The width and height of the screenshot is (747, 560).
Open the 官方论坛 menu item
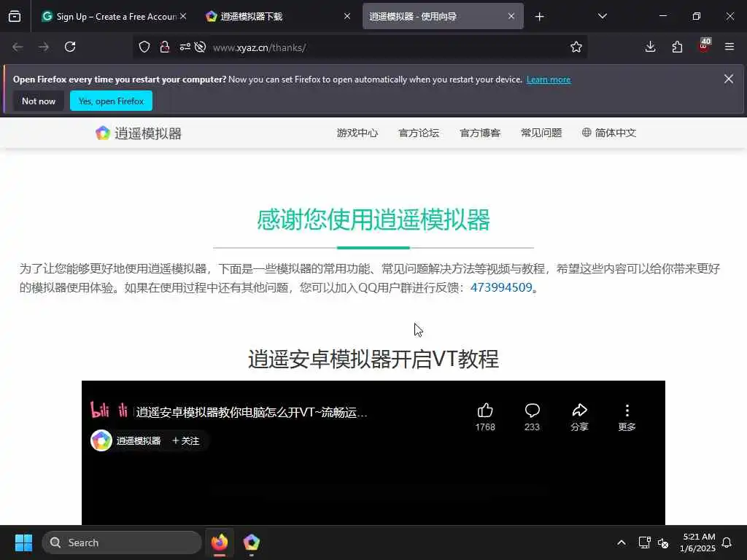419,133
